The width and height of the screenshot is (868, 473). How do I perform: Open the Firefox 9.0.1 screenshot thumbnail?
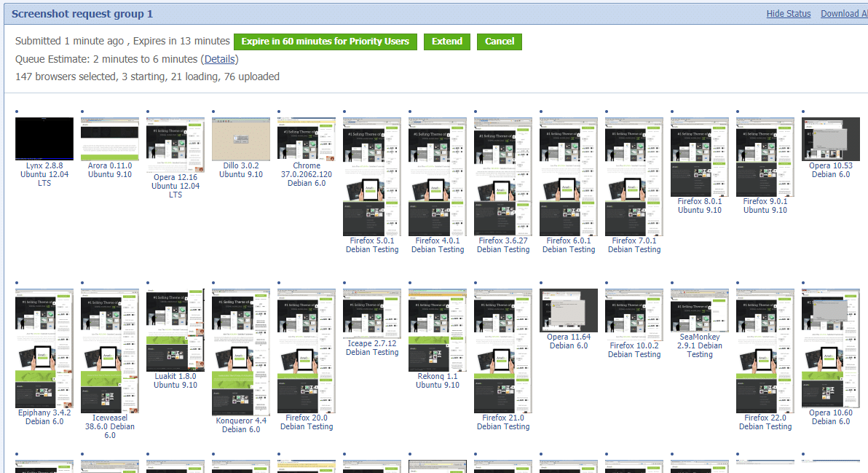(x=765, y=157)
